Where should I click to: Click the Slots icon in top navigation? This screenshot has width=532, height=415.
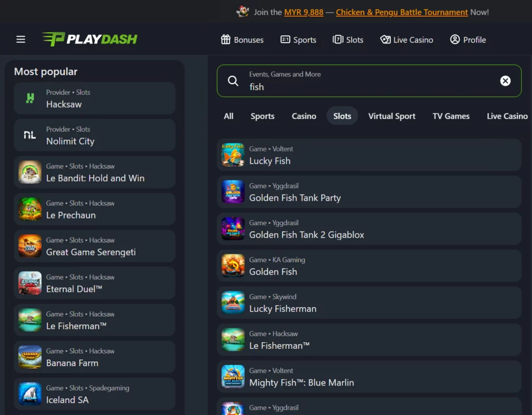click(338, 40)
